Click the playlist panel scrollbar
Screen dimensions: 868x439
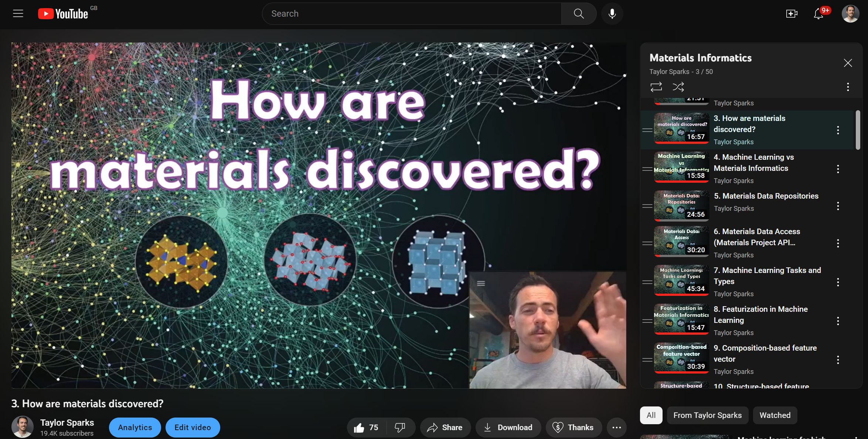[858, 130]
